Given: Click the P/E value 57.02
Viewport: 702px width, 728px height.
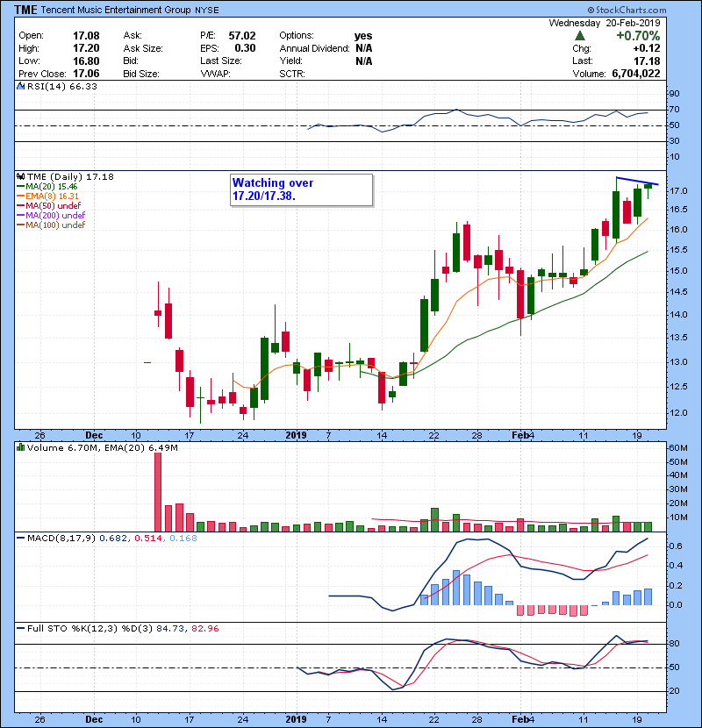Looking at the screenshot, I should (x=241, y=36).
